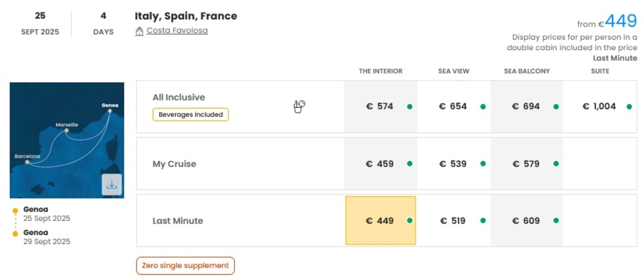644x280 pixels.
Task: Select Last Minute sea balcony €609 price
Action: tap(527, 220)
